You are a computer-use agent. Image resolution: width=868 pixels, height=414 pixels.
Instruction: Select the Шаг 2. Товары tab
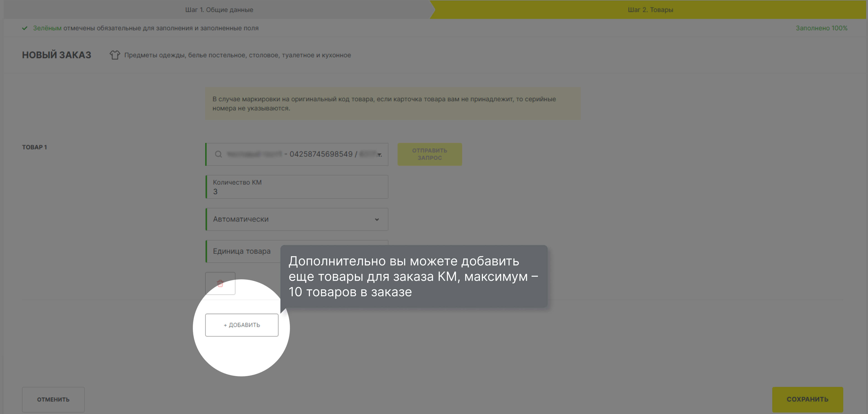pyautogui.click(x=650, y=10)
